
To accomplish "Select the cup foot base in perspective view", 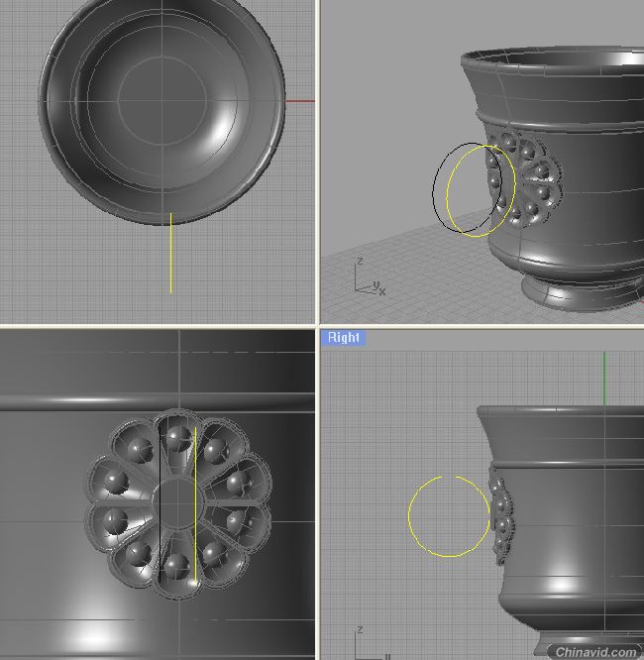I will coord(581,292).
